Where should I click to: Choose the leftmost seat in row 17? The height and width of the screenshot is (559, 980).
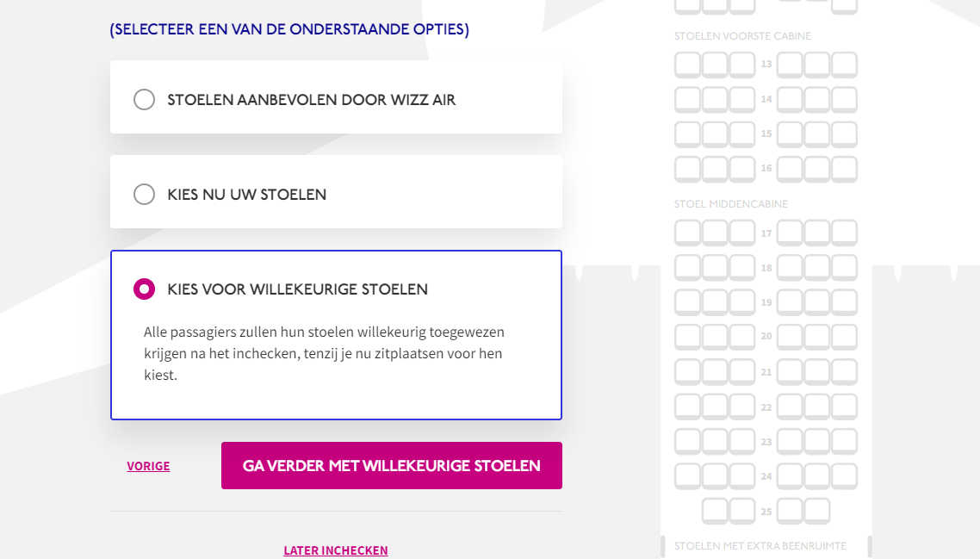[687, 233]
